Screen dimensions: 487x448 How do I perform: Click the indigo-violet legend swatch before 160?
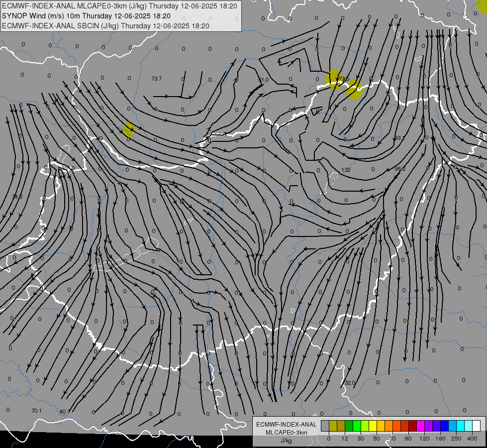tap(437, 426)
